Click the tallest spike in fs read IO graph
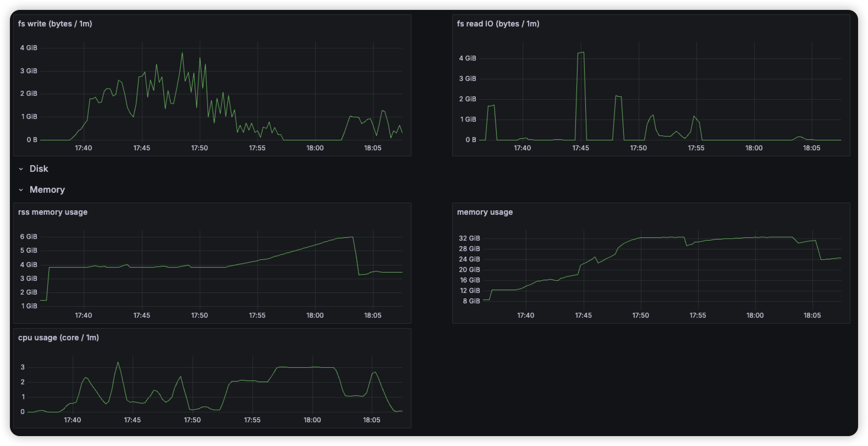Screen dimensions: 868x446 (x=580, y=53)
